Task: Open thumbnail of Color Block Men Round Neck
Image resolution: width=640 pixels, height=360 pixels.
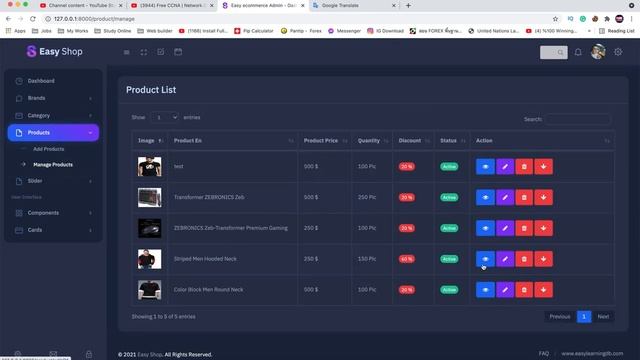Action: click(149, 290)
